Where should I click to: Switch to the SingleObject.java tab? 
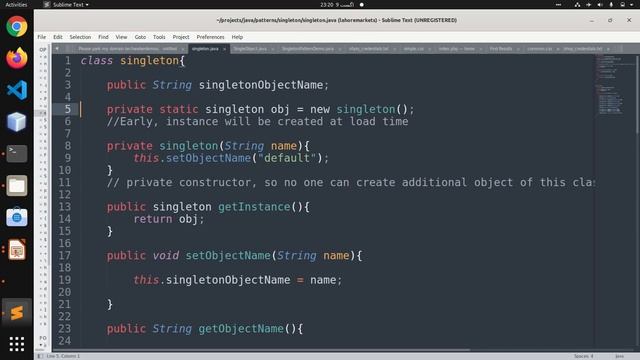(250, 49)
